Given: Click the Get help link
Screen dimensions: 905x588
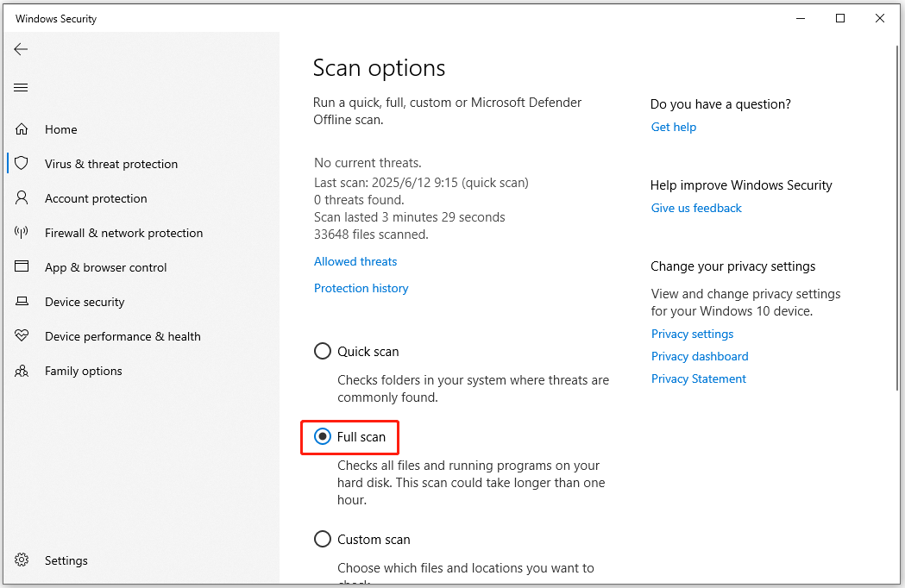Looking at the screenshot, I should (x=674, y=127).
